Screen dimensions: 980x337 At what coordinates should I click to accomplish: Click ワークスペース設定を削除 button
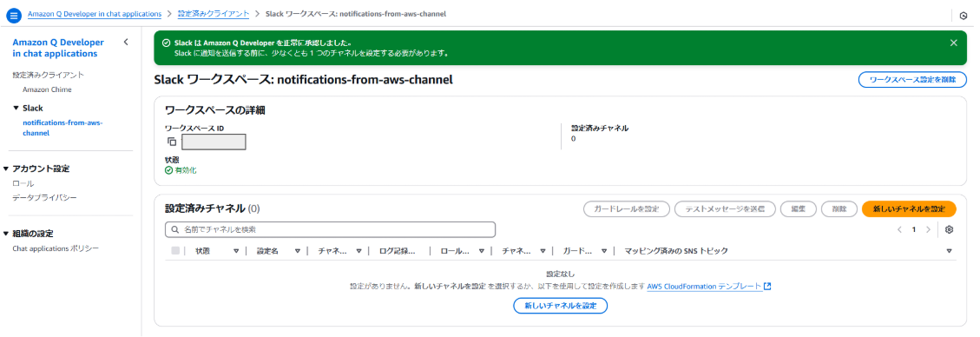(912, 79)
